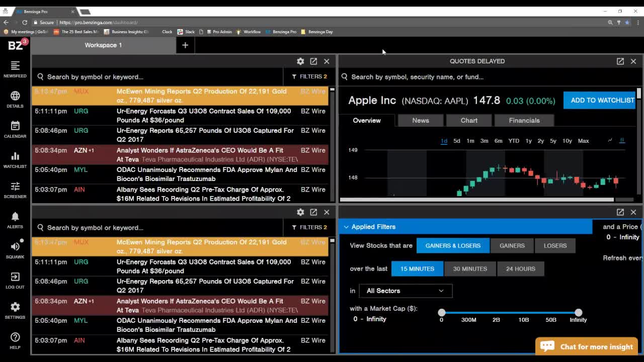Add a new workspace with plus icon

185,45
